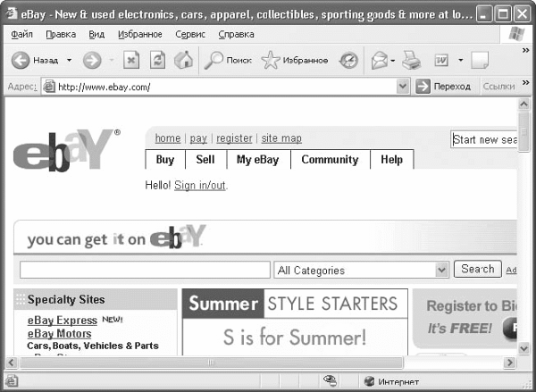Expand the Mail icon dropdown arrow
This screenshot has height=392, width=536.
pyautogui.click(x=393, y=61)
